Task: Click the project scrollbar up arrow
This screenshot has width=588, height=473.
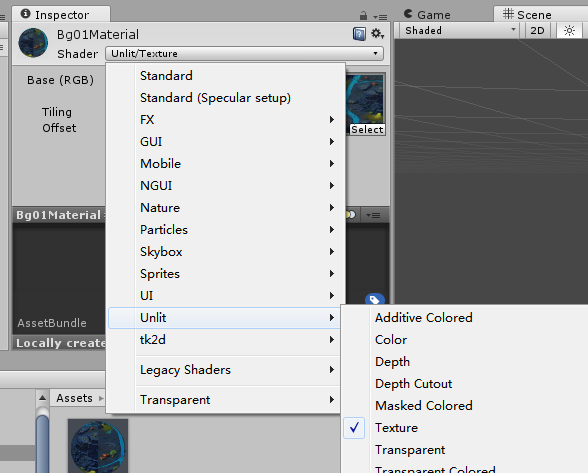Action: (x=42, y=398)
